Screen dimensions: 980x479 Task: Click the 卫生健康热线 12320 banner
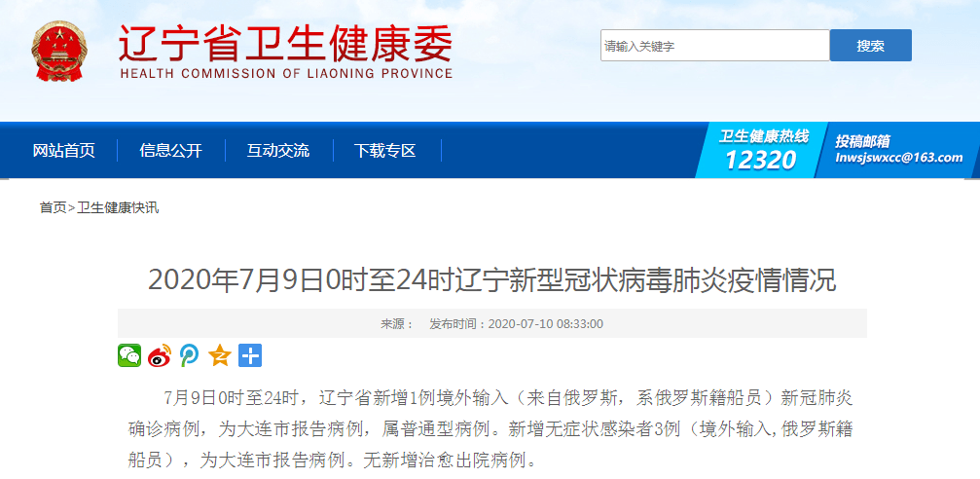pyautogui.click(x=763, y=151)
